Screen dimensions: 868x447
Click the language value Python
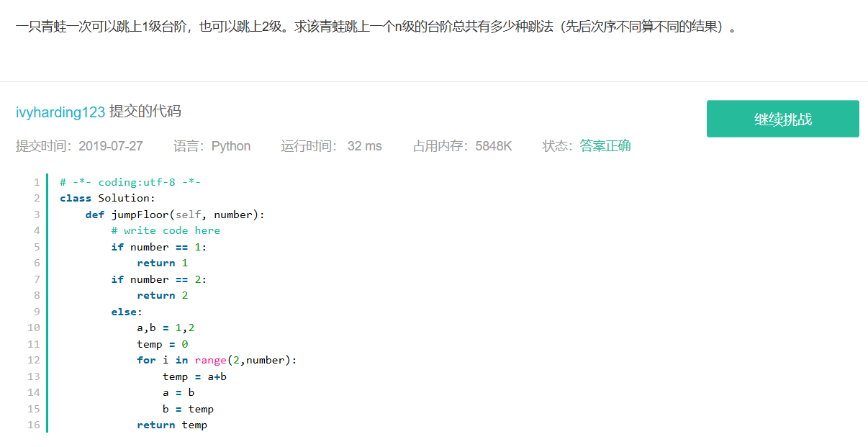tap(231, 146)
